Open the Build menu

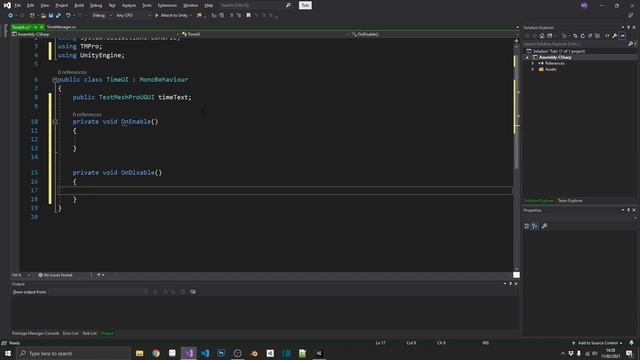click(79, 5)
